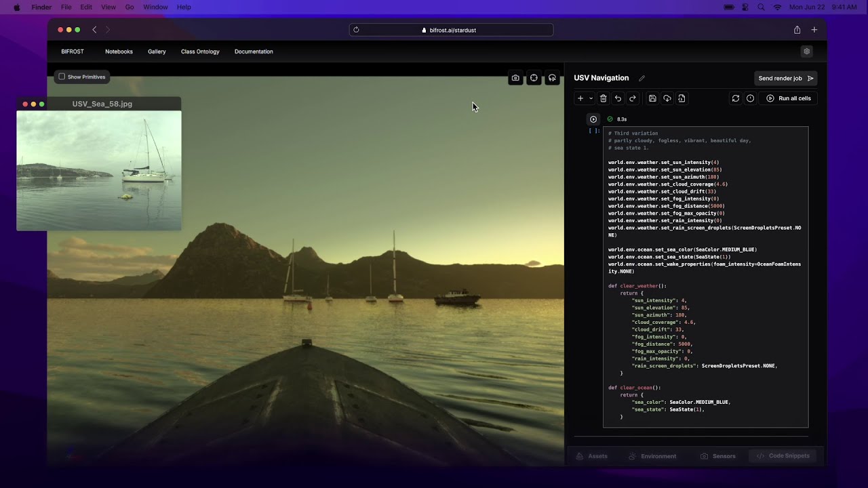Switch to the Sensors panel tab

718,456
